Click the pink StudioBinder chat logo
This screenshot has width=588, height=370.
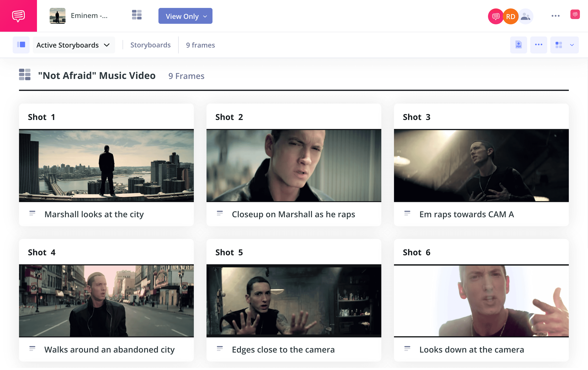pyautogui.click(x=18, y=16)
